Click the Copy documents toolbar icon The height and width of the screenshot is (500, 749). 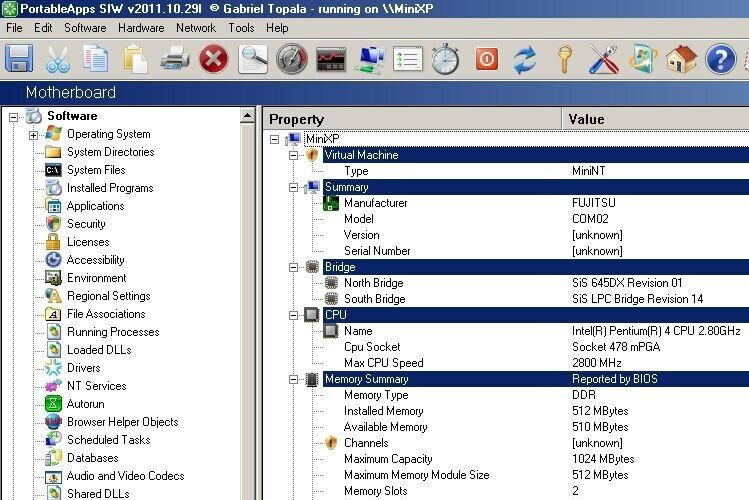(x=96, y=59)
